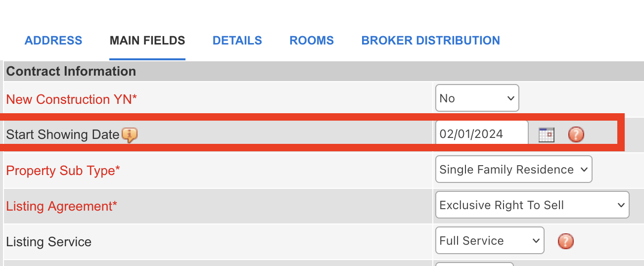Image resolution: width=644 pixels, height=266 pixels.
Task: Expand the Listing Service Full Service dropdown
Action: pyautogui.click(x=490, y=240)
